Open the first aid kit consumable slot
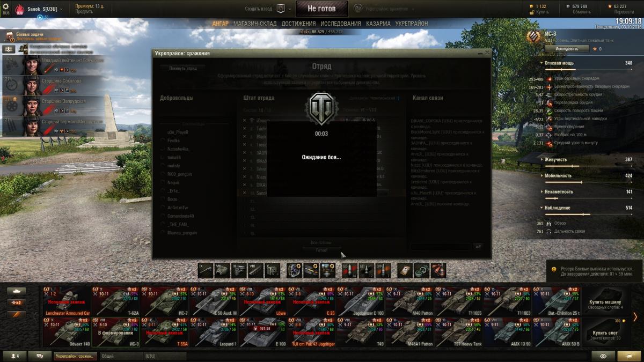The width and height of the screenshot is (644, 362). [x=405, y=270]
